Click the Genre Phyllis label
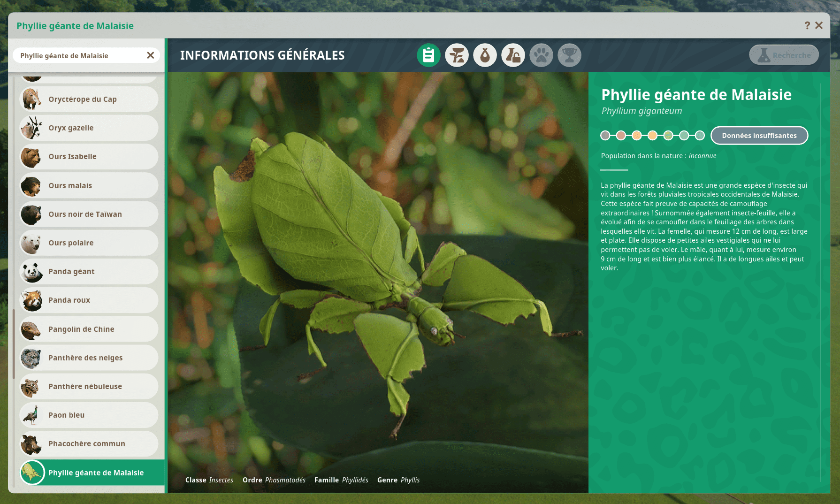Screen dimensions: 840x504 398,480
